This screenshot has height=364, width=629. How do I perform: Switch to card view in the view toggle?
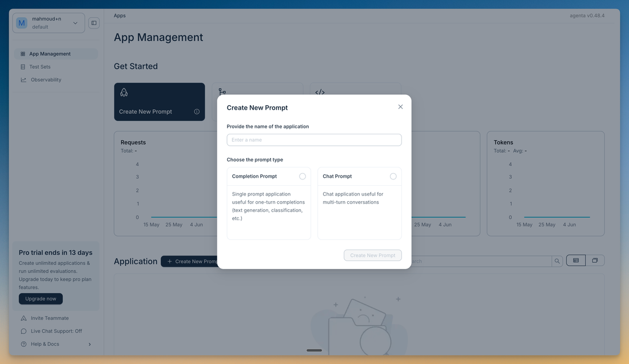click(x=595, y=260)
